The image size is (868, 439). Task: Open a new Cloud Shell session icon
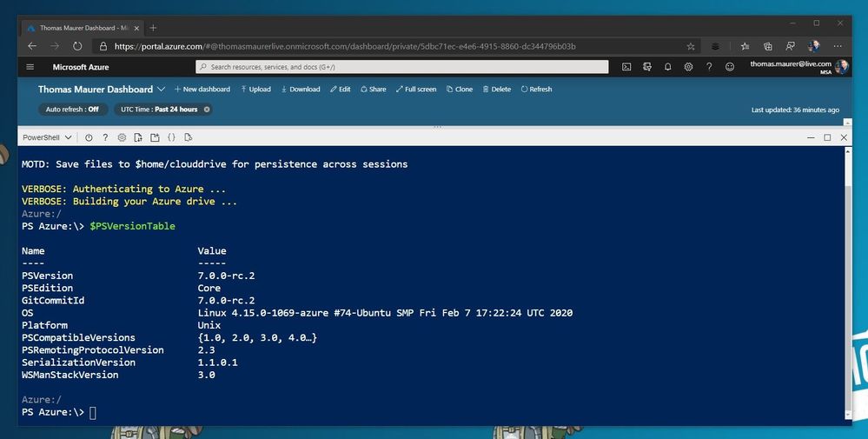(155, 137)
